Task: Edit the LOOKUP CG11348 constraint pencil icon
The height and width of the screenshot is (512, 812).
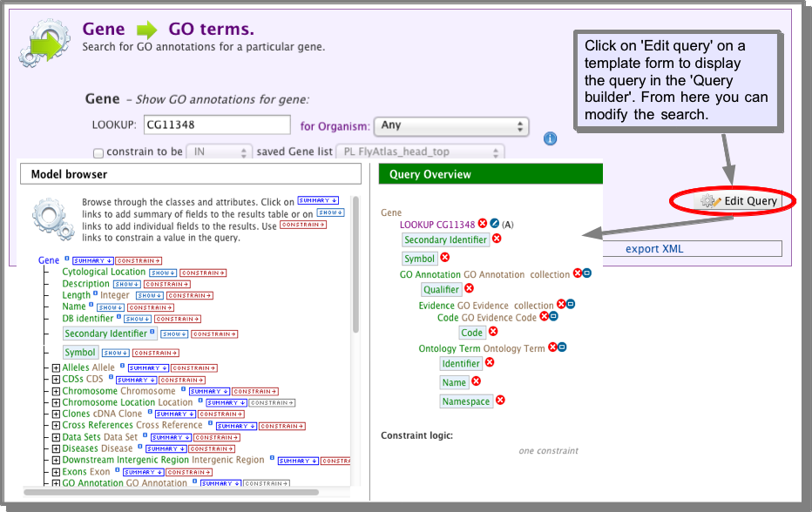Action: (x=495, y=223)
